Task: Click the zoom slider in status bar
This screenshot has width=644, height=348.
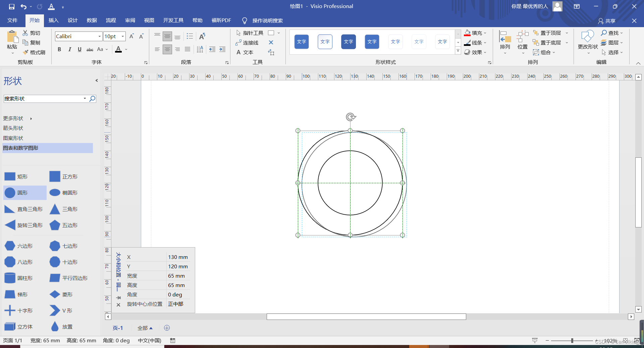Action: click(572, 341)
